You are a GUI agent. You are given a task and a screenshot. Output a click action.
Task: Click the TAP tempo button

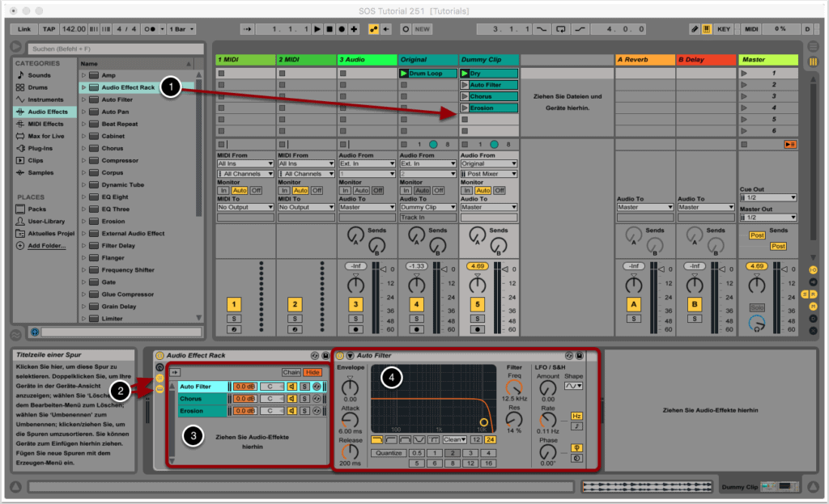pyautogui.click(x=49, y=29)
